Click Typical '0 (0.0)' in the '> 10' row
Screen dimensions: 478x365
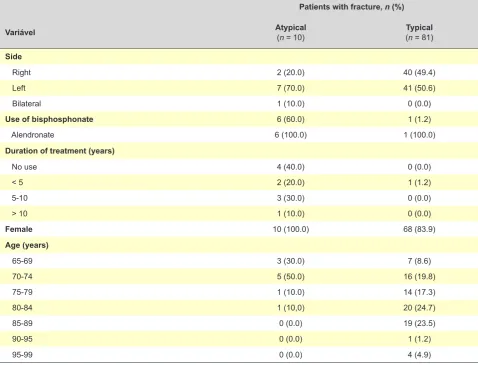tap(419, 214)
